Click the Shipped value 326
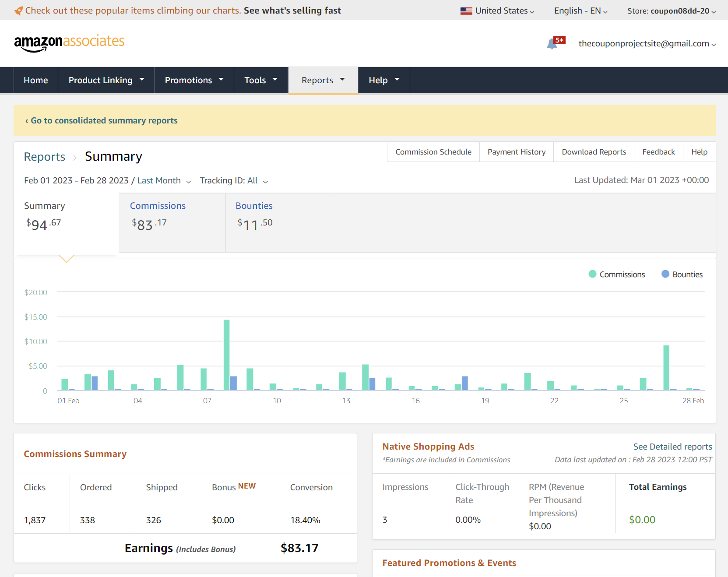The image size is (728, 577). pyautogui.click(x=154, y=520)
